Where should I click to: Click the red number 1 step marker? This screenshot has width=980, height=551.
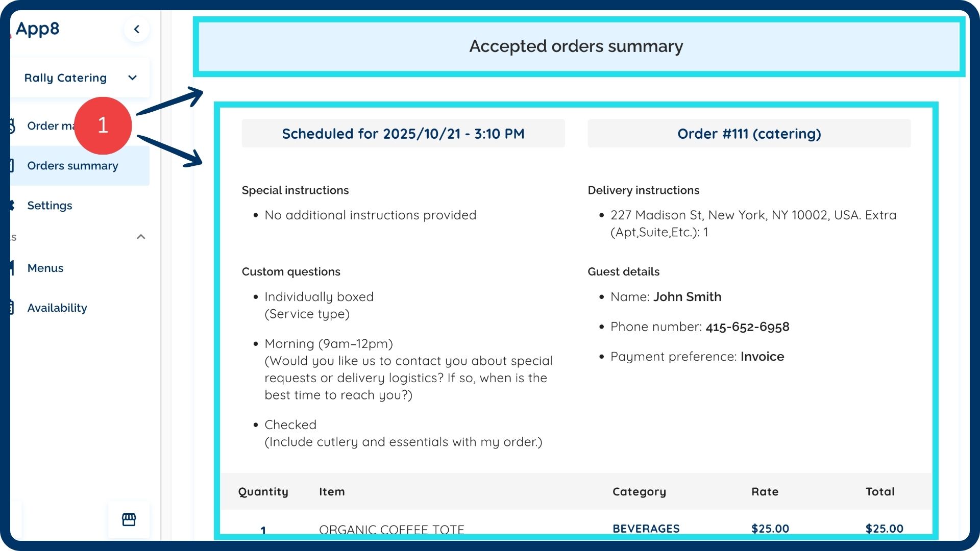(x=103, y=126)
